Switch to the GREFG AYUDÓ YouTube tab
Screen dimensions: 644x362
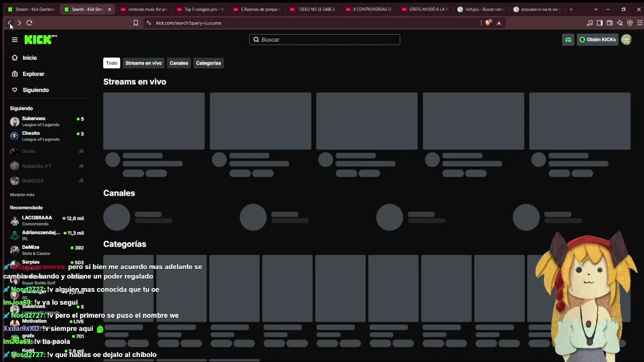click(426, 9)
